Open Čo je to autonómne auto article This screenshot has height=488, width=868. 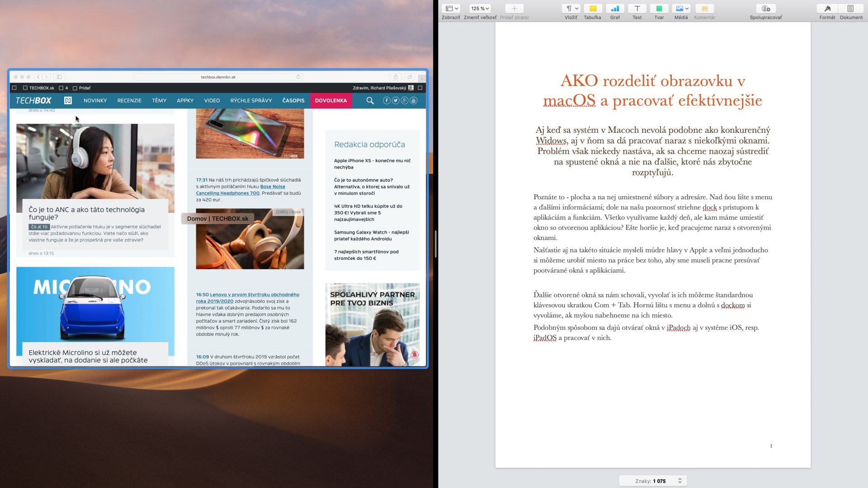point(372,186)
